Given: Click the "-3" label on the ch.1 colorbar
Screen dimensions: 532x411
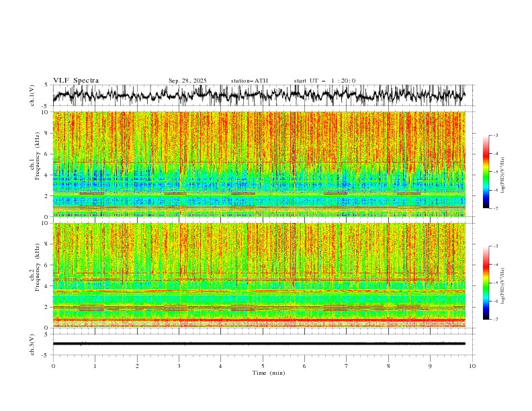Looking at the screenshot, I should point(495,135).
